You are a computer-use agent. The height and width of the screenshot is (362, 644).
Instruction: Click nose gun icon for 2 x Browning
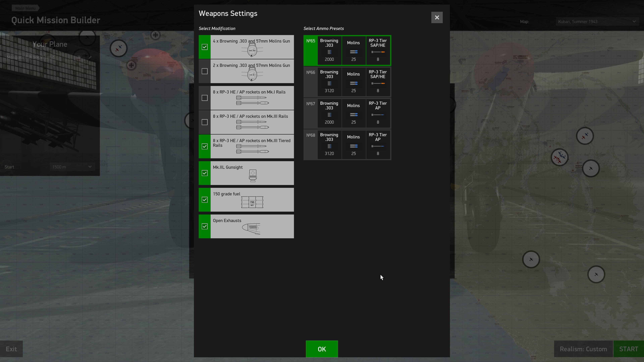tap(252, 74)
